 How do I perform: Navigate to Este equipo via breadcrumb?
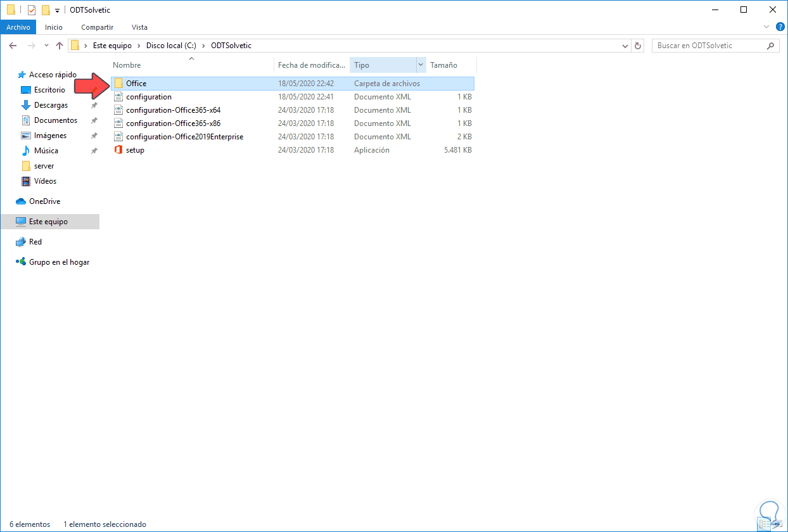coord(112,45)
